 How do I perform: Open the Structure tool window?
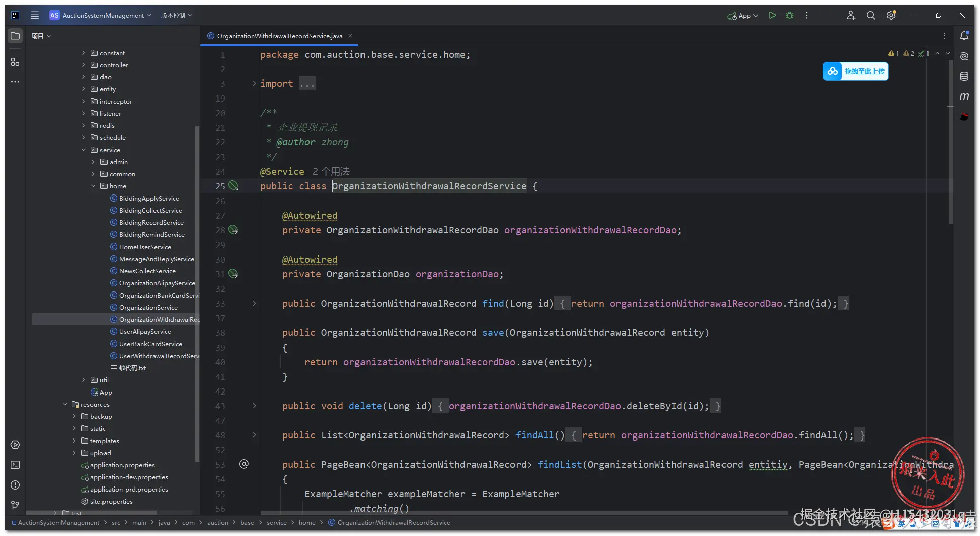click(x=15, y=62)
